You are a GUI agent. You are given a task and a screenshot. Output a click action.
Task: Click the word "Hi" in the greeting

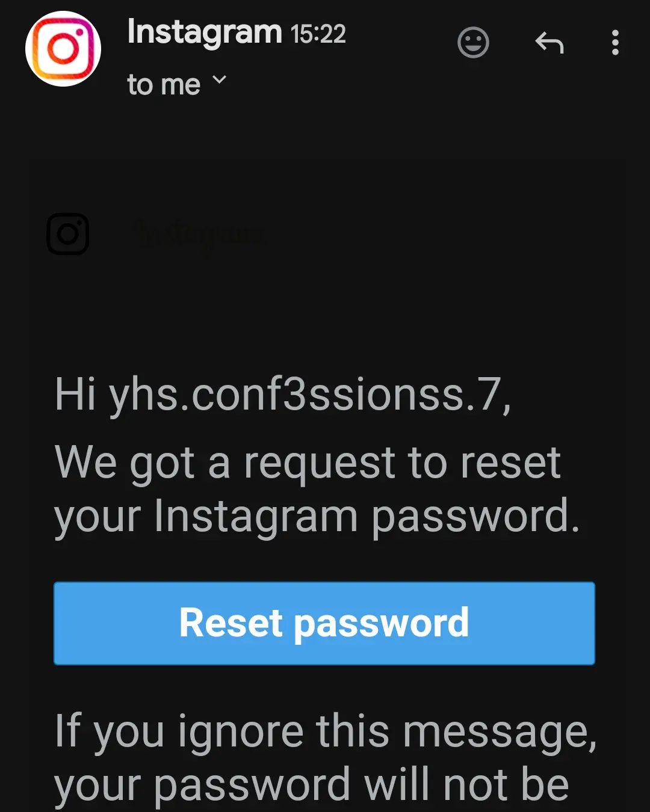[x=75, y=395]
